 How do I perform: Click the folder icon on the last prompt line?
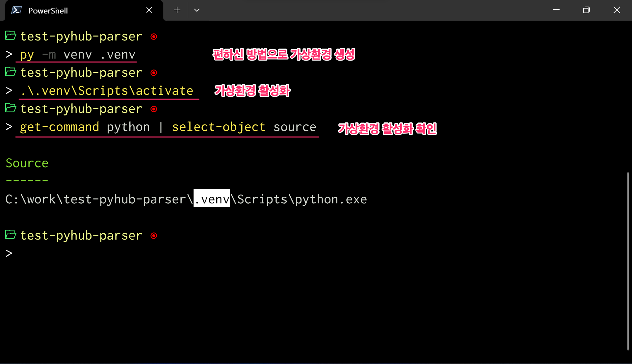pos(11,235)
